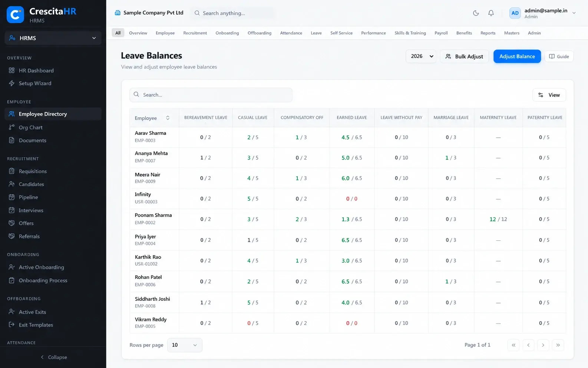Viewport: 588px width, 368px height.
Task: Click the company building icon
Action: [x=118, y=13]
